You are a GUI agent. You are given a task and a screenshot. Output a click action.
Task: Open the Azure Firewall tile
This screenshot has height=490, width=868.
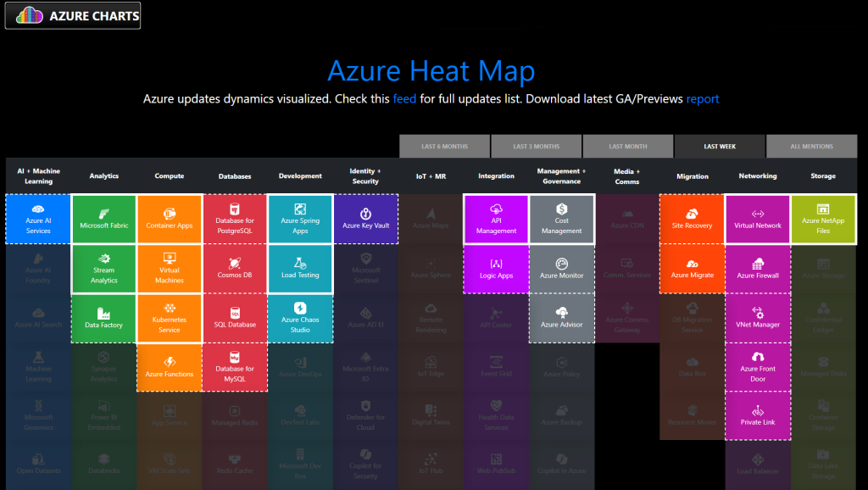(x=758, y=269)
